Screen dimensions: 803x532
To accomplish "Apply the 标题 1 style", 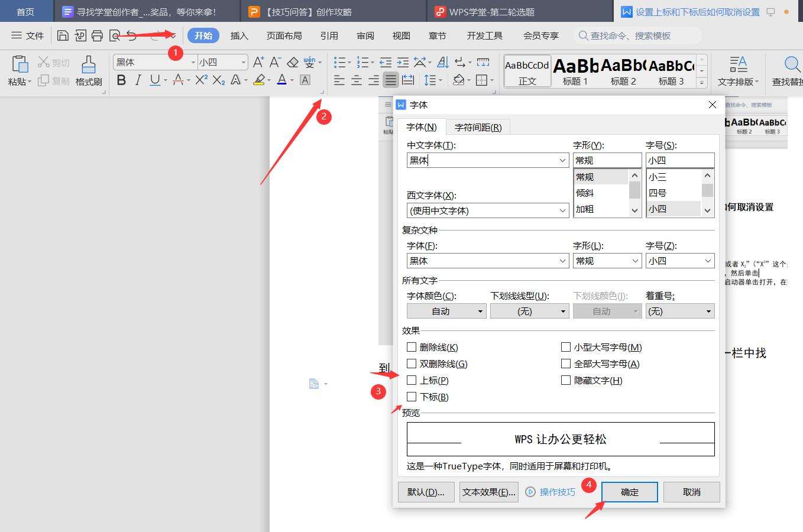I will click(575, 71).
